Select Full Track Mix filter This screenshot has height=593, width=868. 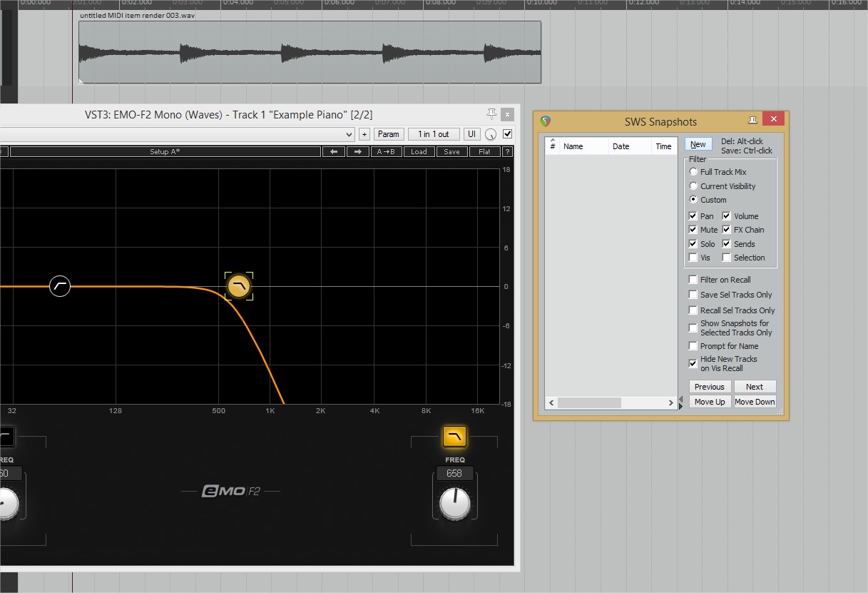coord(717,172)
